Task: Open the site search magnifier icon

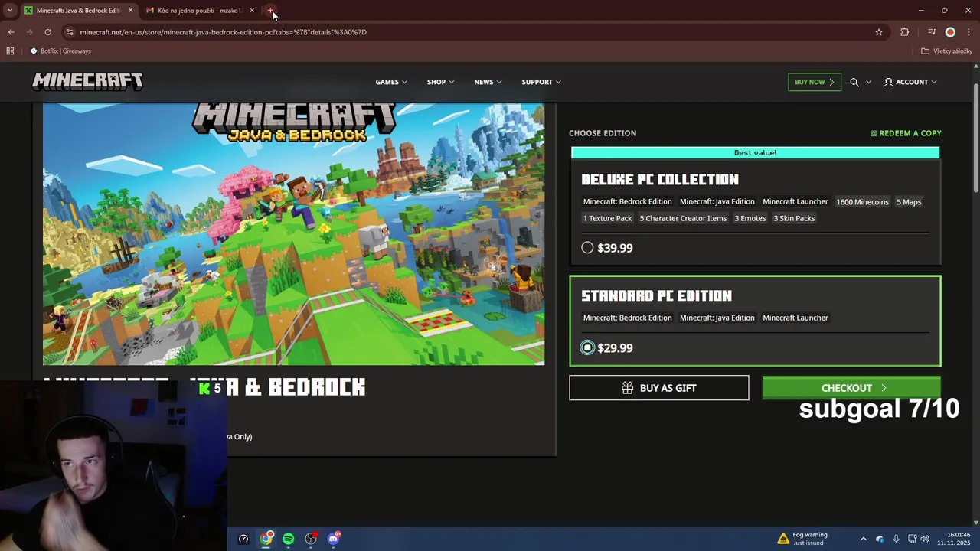Action: pos(854,82)
